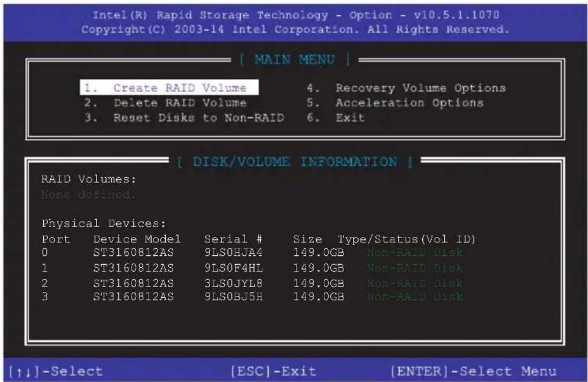588x382 pixels.
Task: Click the Device Model column header
Action: [137, 239]
